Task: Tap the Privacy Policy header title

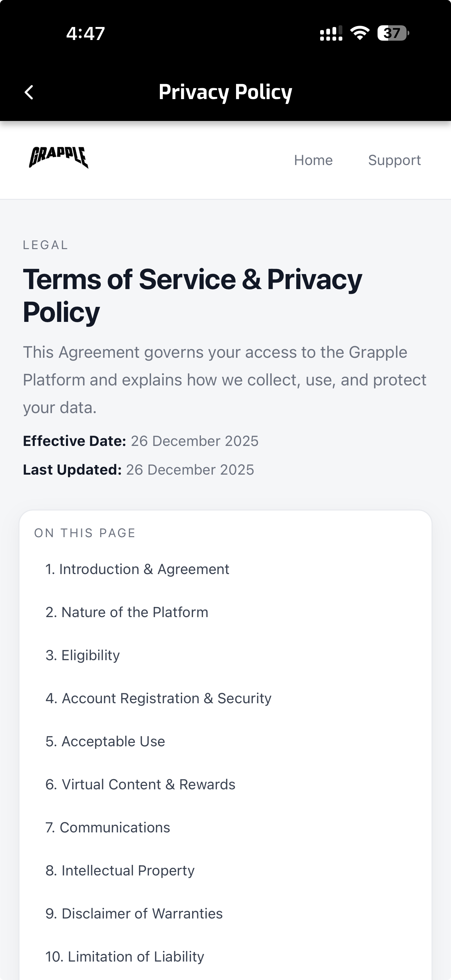Action: point(225,92)
